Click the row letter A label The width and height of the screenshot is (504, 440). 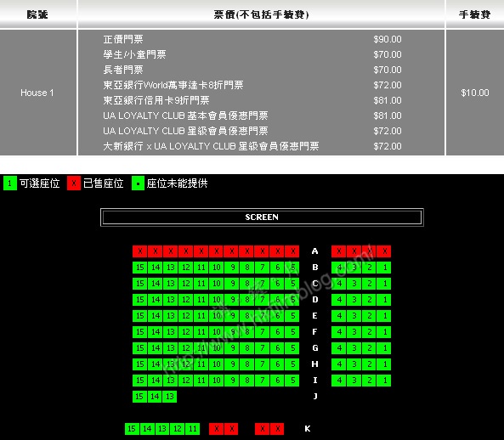(x=314, y=251)
